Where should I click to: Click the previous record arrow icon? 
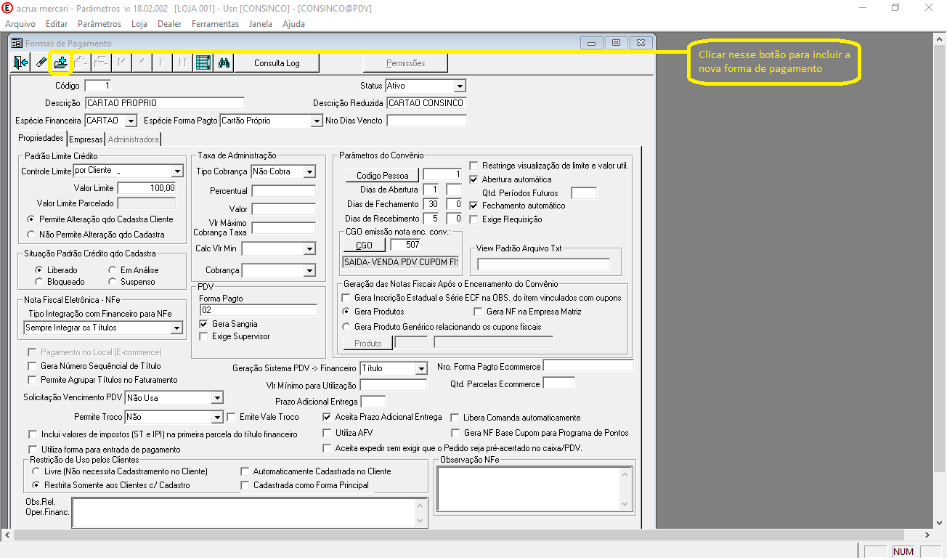coord(142,63)
